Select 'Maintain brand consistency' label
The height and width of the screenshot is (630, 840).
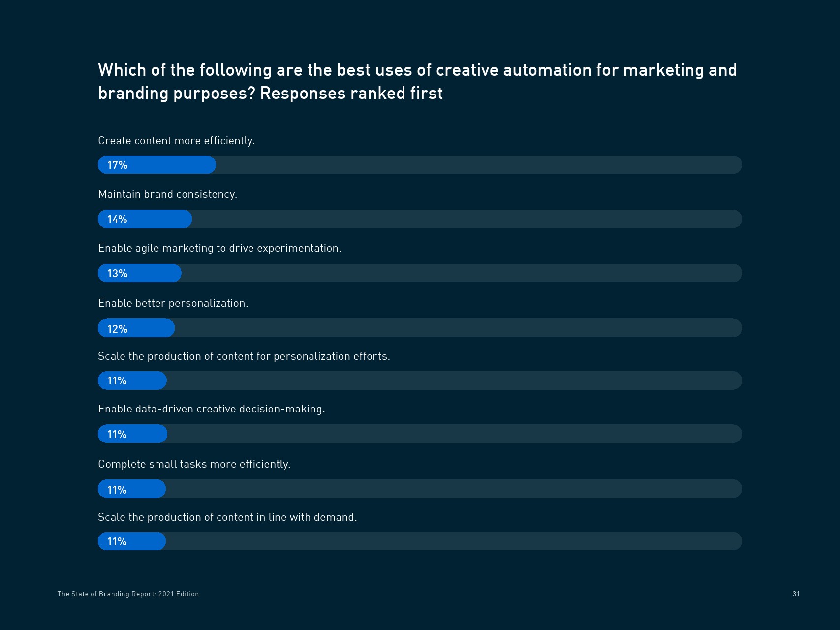167,194
